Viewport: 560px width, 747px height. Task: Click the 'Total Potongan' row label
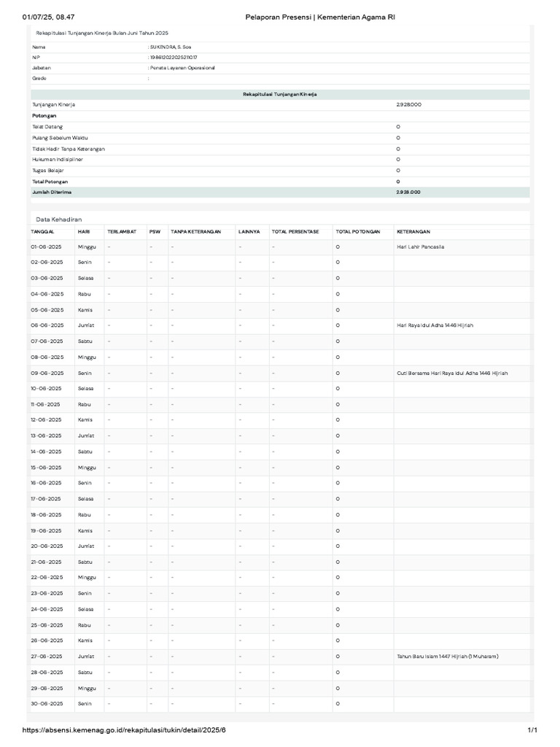(x=50, y=182)
